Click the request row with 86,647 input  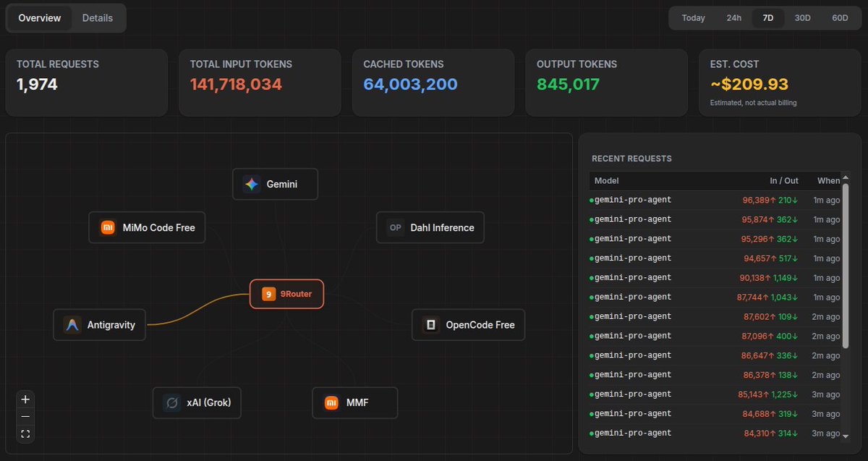coord(715,356)
